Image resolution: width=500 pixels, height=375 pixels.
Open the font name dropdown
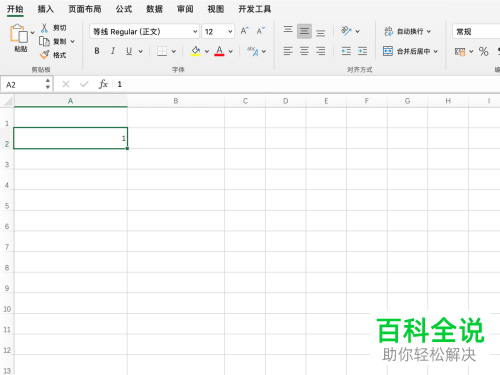(x=195, y=32)
